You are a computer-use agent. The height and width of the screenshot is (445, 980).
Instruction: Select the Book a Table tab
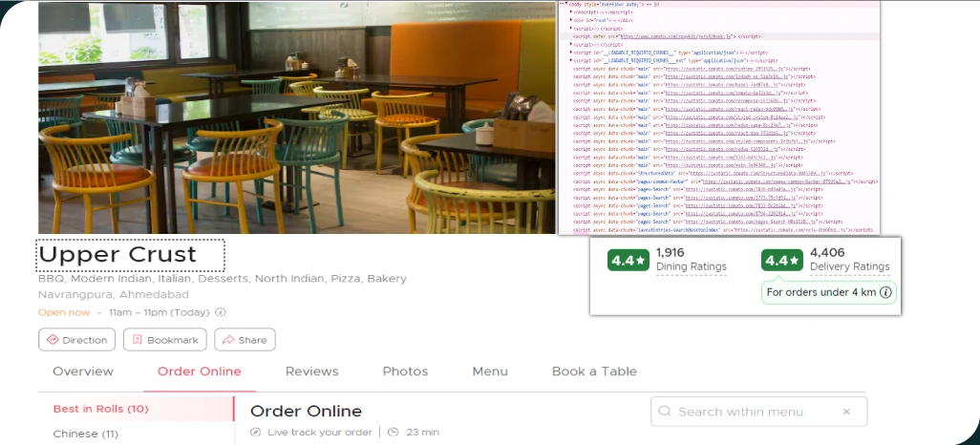tap(594, 371)
